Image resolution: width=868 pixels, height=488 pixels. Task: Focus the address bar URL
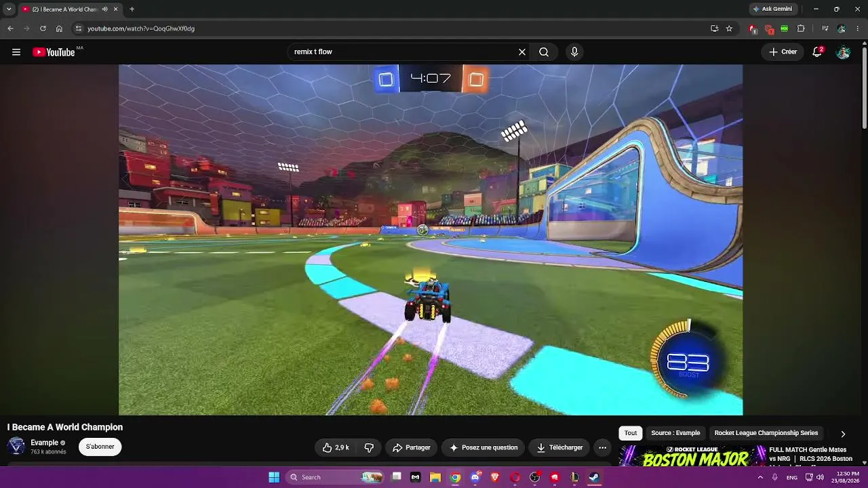click(141, 28)
